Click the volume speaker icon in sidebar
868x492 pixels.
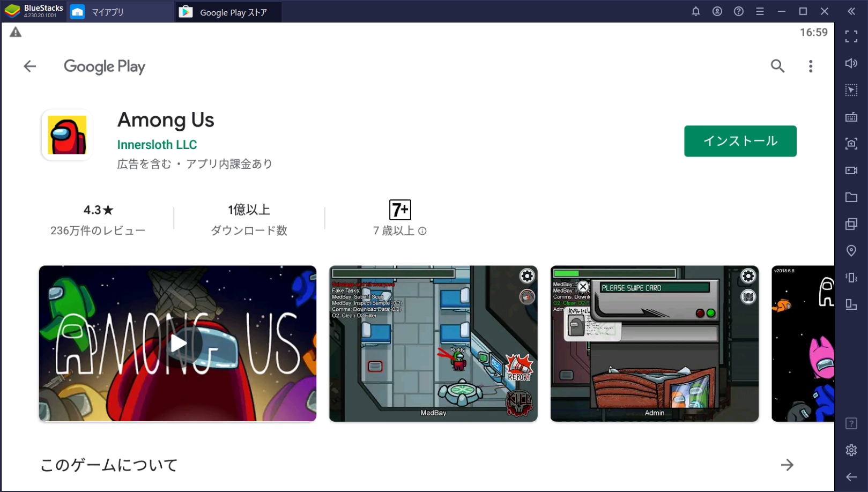pyautogui.click(x=851, y=63)
